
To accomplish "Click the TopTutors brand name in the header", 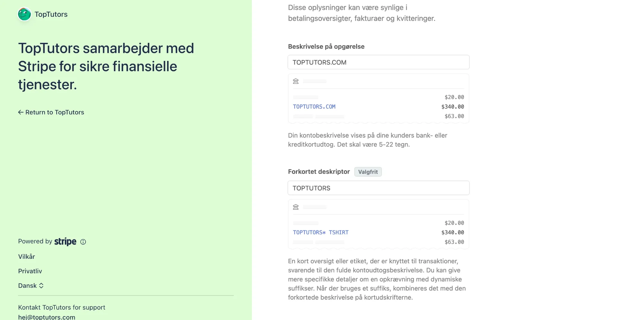I will (x=51, y=14).
